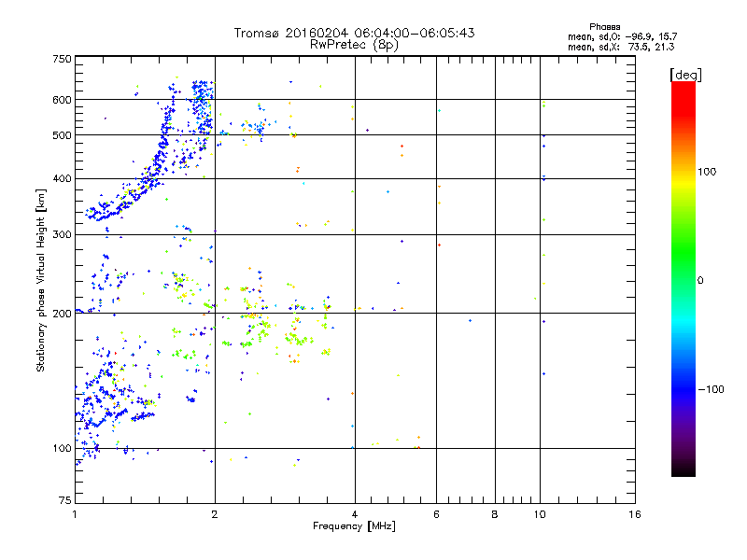Select the 'mean, sd,X: 73.5, 21.3' line
Viewport: 747px width, 560px height.
coord(621,47)
